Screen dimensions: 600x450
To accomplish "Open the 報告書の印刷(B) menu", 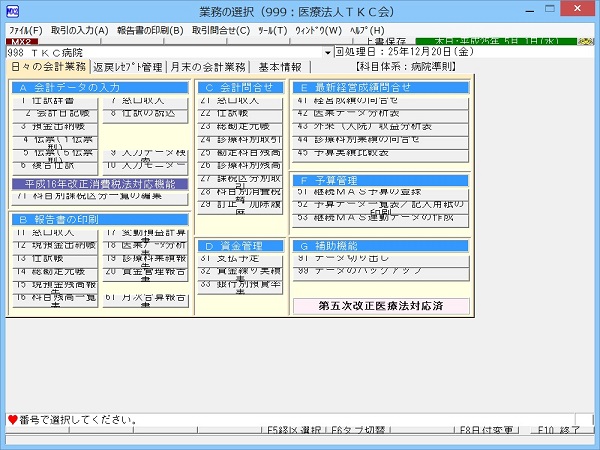I will pyautogui.click(x=150, y=30).
